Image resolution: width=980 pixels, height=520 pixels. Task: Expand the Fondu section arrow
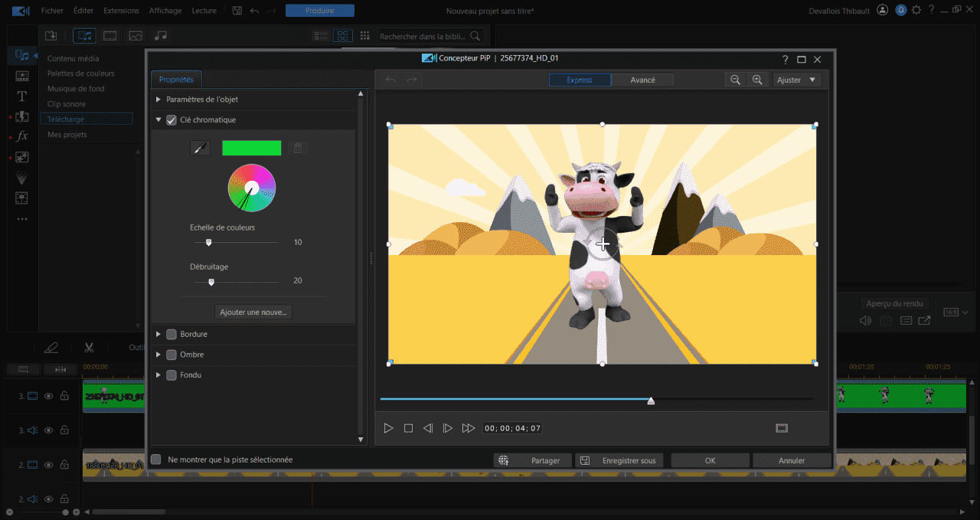point(158,375)
